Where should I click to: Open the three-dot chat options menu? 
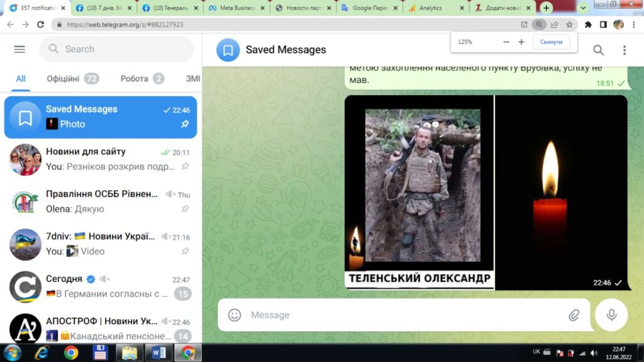624,50
